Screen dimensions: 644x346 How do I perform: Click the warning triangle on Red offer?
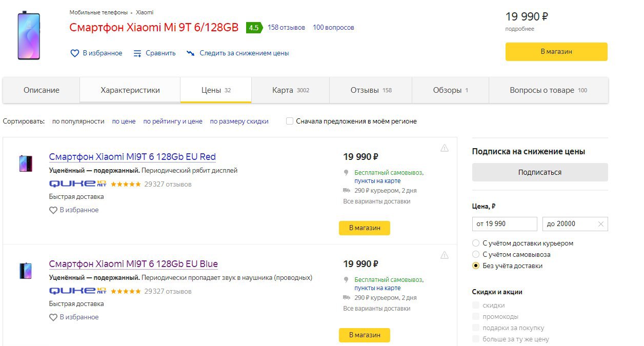[445, 148]
